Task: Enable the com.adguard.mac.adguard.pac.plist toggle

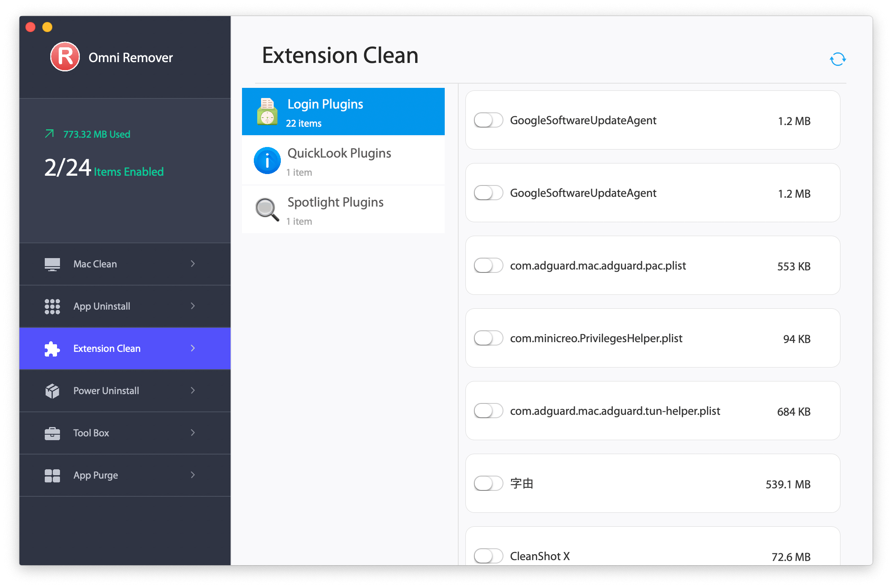Action: (x=489, y=266)
